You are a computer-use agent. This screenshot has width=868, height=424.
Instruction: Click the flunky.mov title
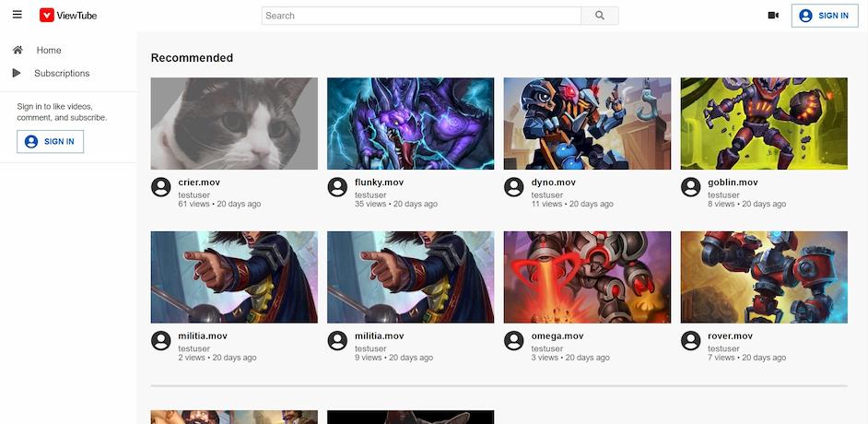(380, 183)
